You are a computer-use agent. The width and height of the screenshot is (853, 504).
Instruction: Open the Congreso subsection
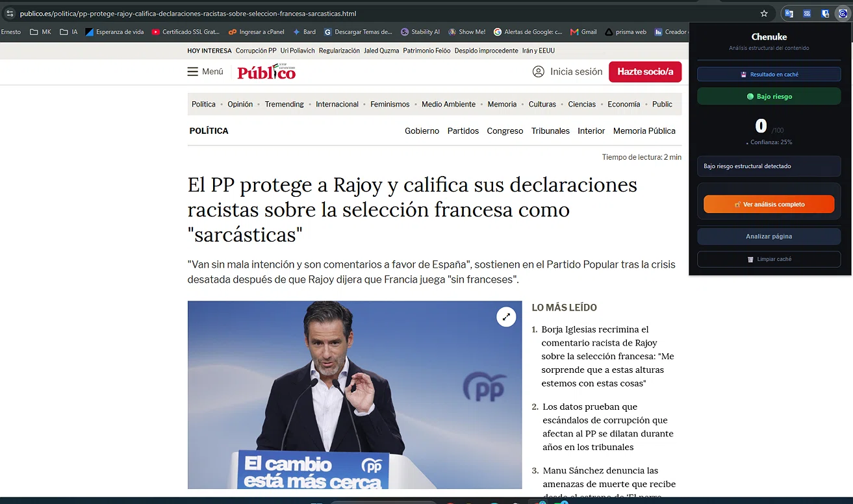[x=505, y=131]
